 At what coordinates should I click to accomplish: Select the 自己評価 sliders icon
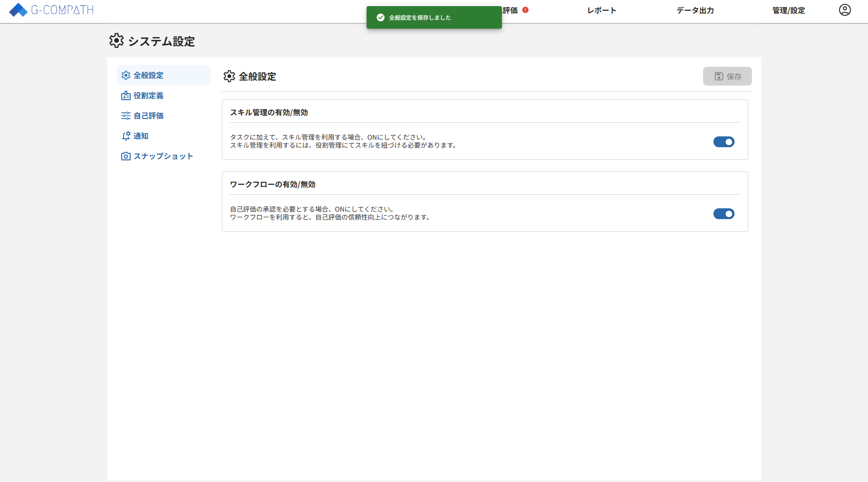click(x=125, y=115)
